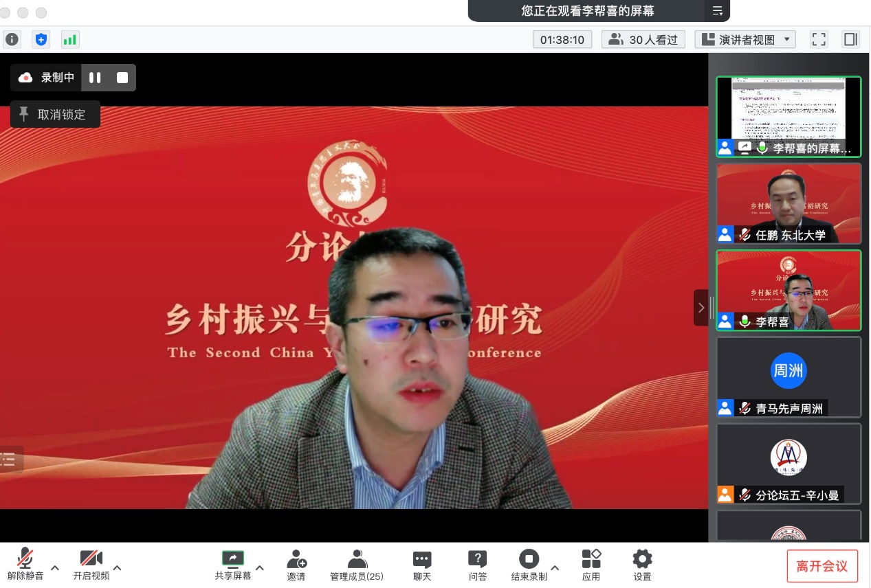Click 共享屏幕 share screen

233,565
